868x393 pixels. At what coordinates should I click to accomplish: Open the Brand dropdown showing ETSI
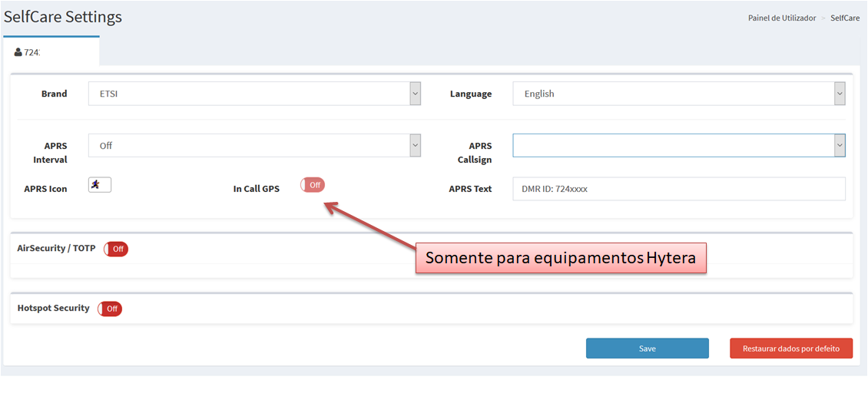click(255, 94)
